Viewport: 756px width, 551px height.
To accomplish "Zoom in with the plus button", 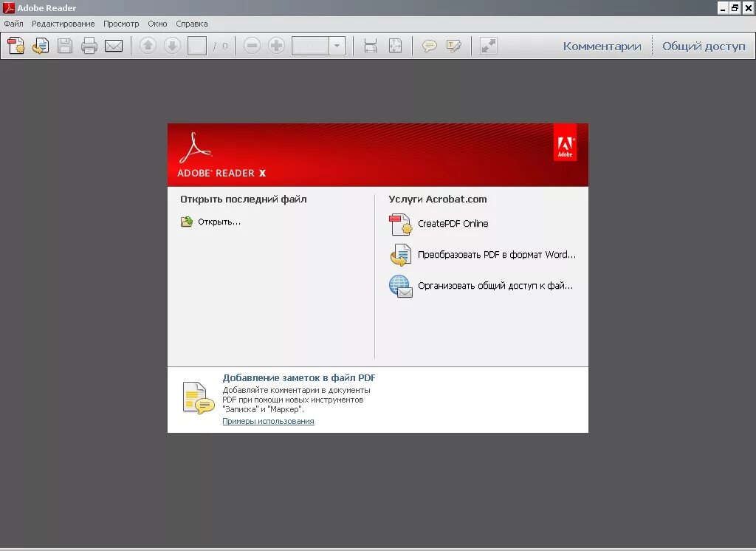I will tap(276, 46).
